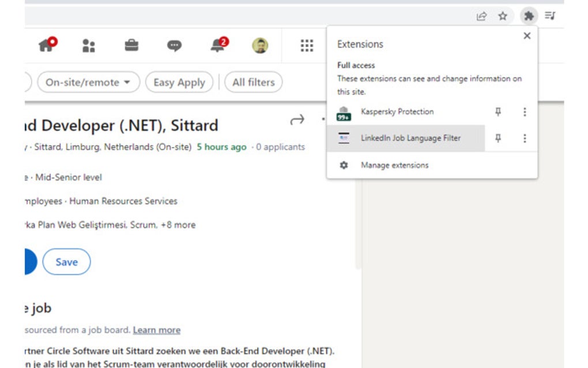Open the Kaspersky Protection extension
Viewport: 588px width, 368px height.
point(397,112)
